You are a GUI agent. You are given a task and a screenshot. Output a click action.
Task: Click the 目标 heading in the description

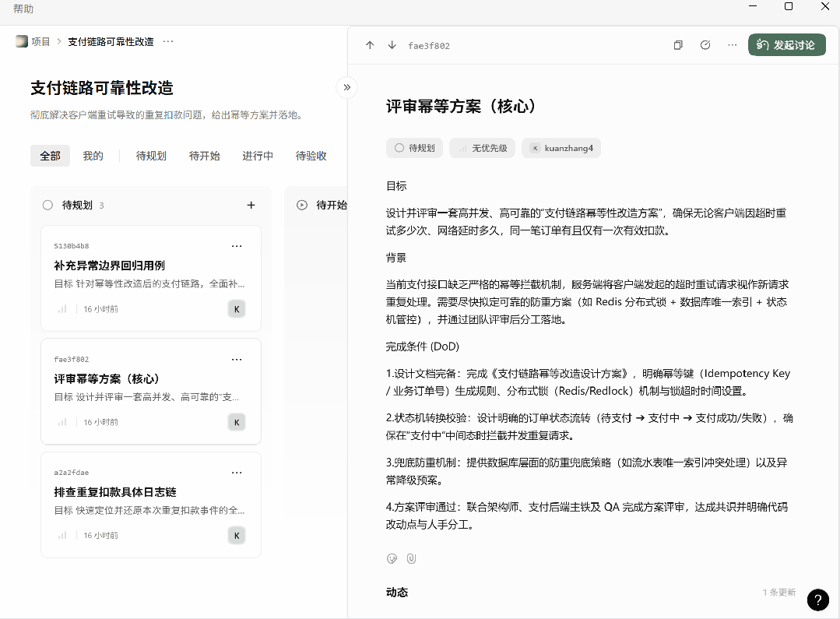click(396, 186)
